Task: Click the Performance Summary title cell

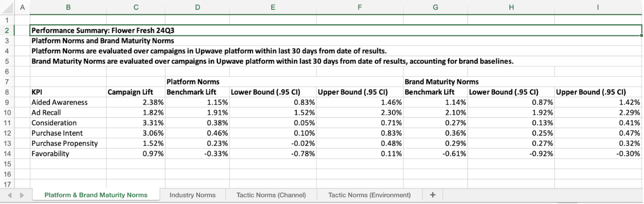Action: tap(103, 30)
